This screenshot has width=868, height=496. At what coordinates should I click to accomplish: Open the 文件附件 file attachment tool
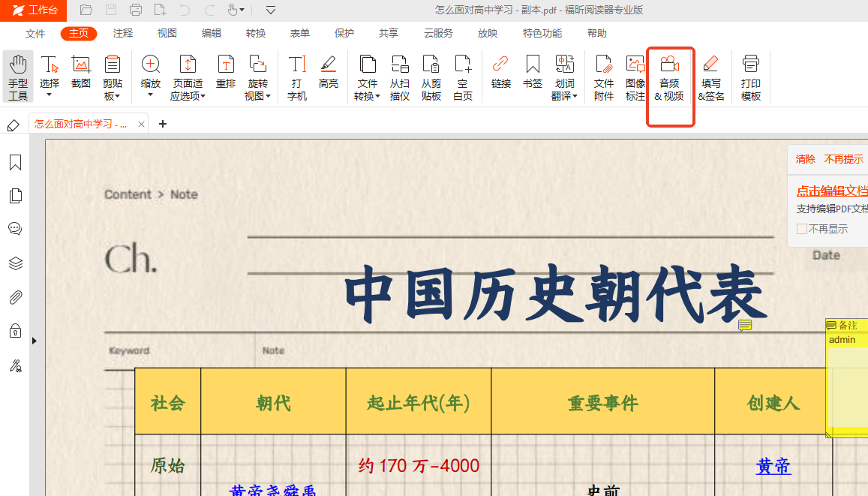604,77
